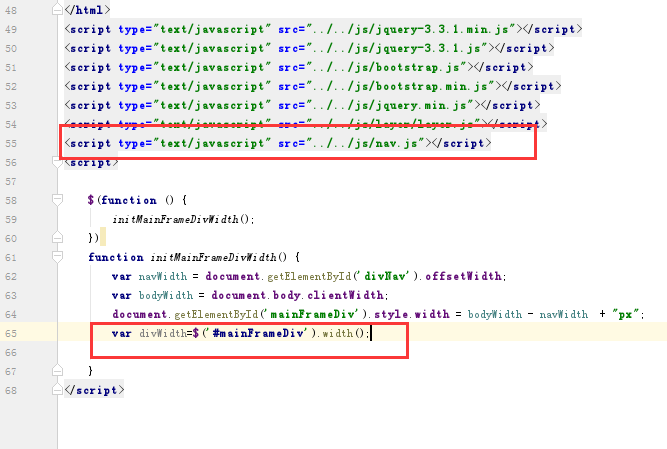This screenshot has width=667, height=449.
Task: Click line number 62 in the gutter
Action: 11,276
